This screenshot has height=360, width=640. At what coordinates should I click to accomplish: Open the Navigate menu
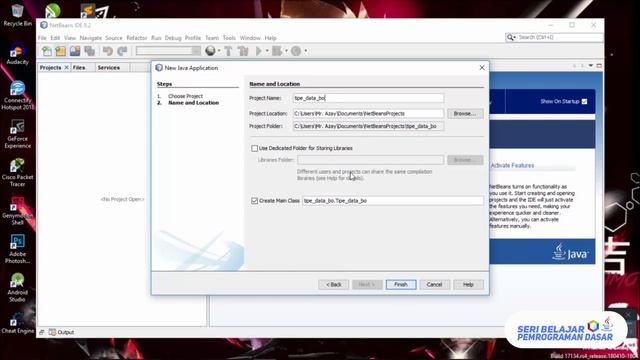(91, 38)
